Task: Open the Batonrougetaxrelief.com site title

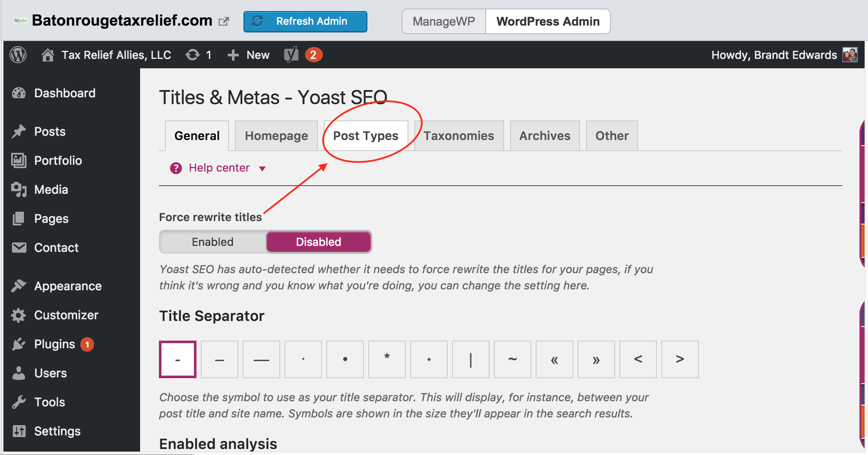Action: click(x=122, y=20)
